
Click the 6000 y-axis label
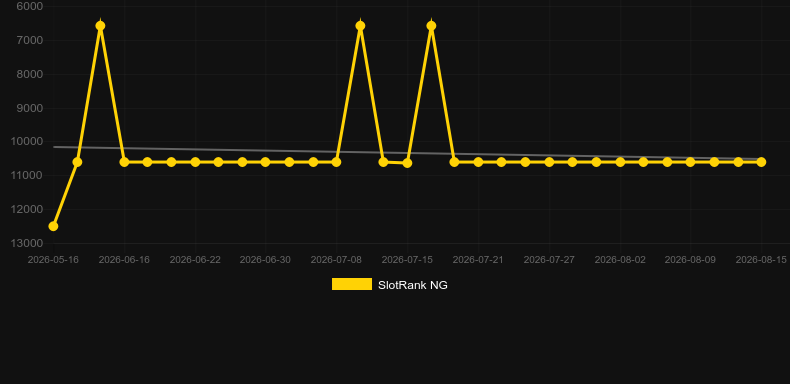pyautogui.click(x=30, y=6)
